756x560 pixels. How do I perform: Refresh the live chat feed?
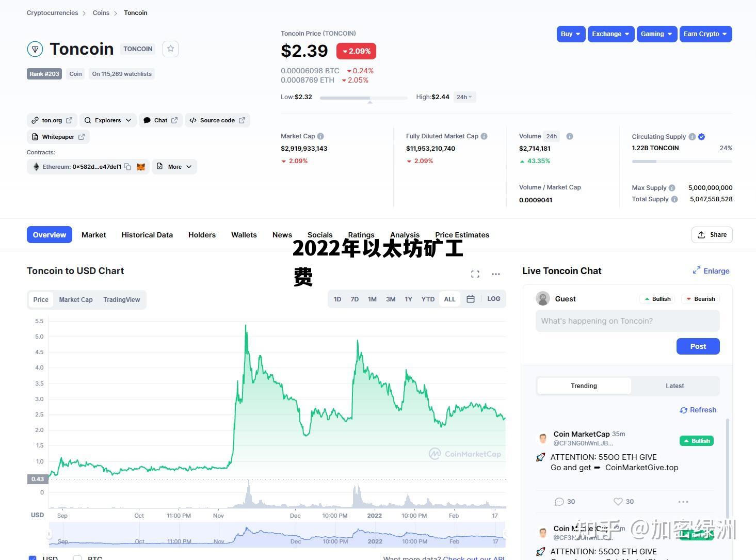click(x=698, y=410)
